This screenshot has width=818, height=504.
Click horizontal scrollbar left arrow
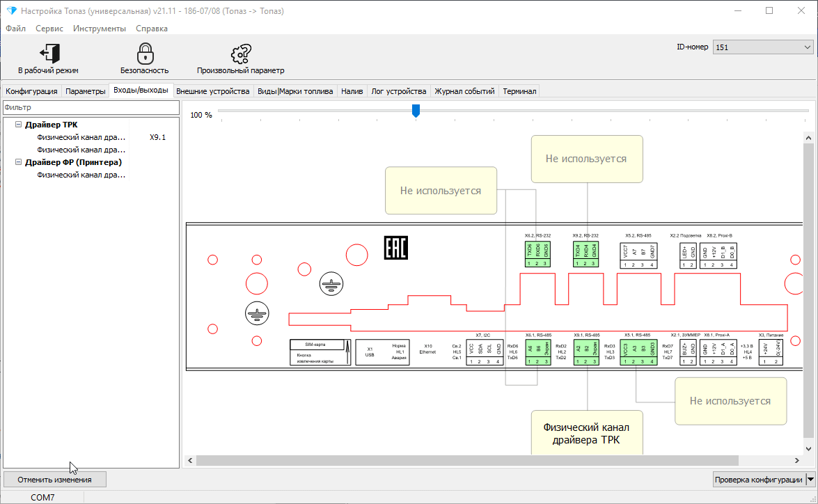click(190, 460)
